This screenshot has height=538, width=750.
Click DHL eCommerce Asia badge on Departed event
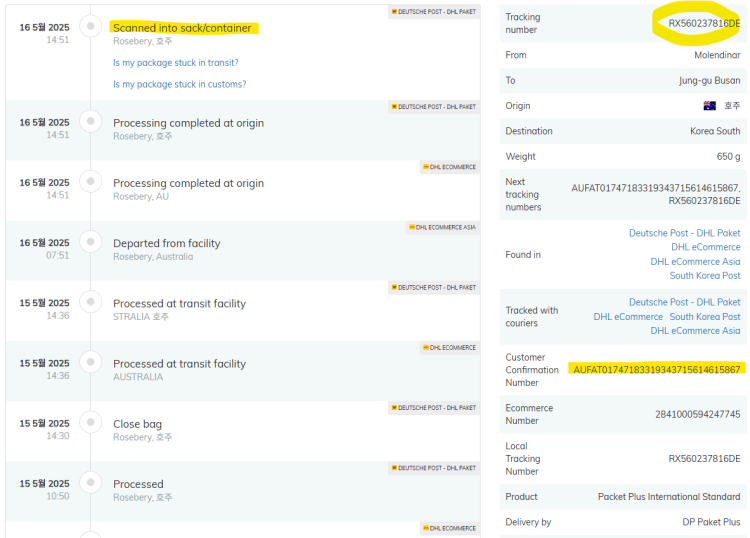coord(442,227)
